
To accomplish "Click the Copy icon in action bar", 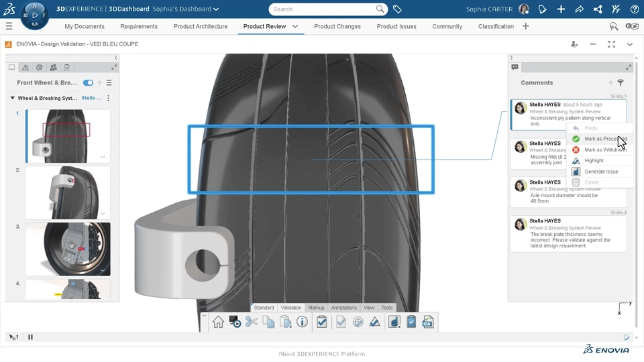I will 268,322.
